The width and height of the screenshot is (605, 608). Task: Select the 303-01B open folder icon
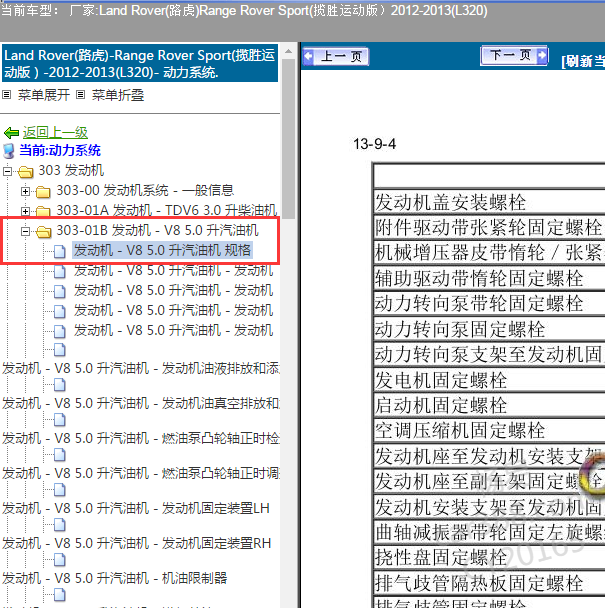[x=43, y=232]
